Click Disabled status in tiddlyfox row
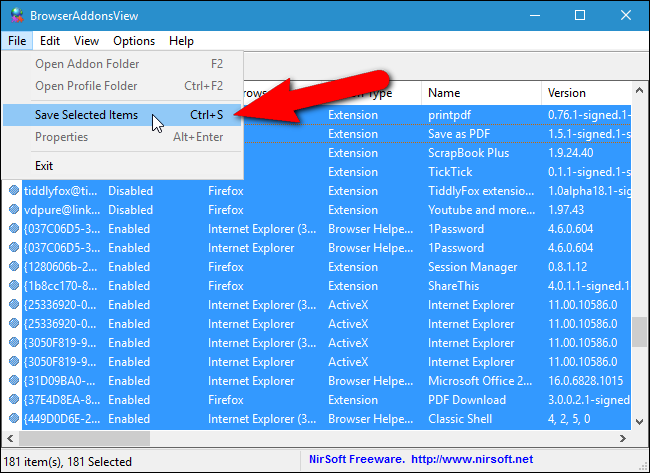Viewport: 650px width, 473px height. 131,191
